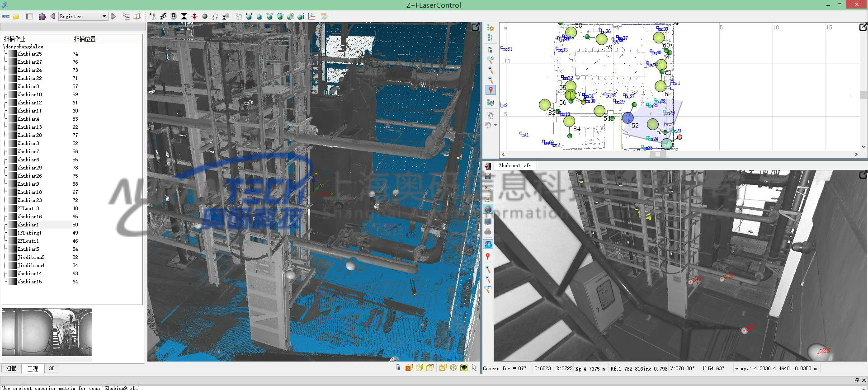Close the bottom message panel

click(x=863, y=380)
